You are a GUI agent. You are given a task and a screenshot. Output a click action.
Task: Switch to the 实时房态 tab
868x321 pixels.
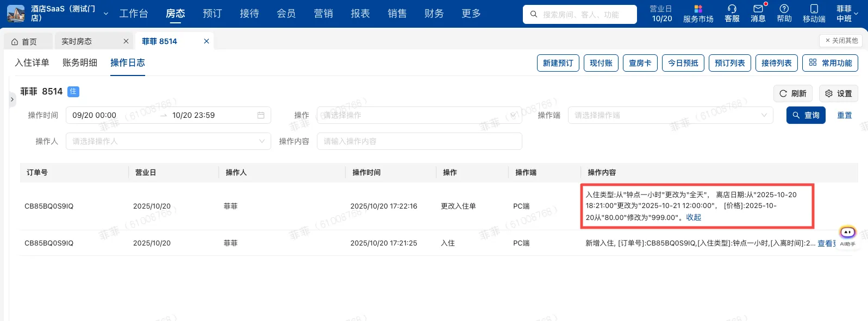click(x=77, y=41)
